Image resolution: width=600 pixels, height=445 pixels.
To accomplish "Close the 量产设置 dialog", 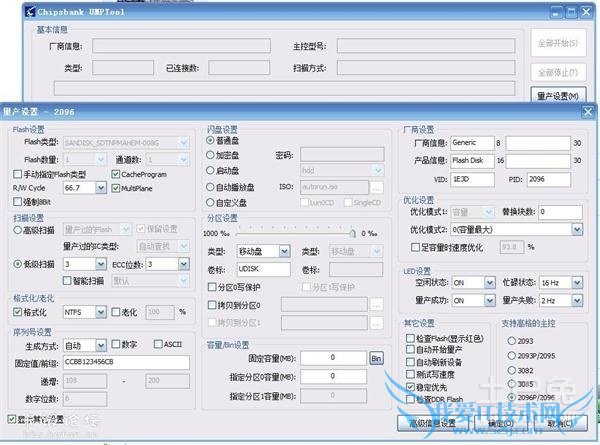I will [x=587, y=112].
